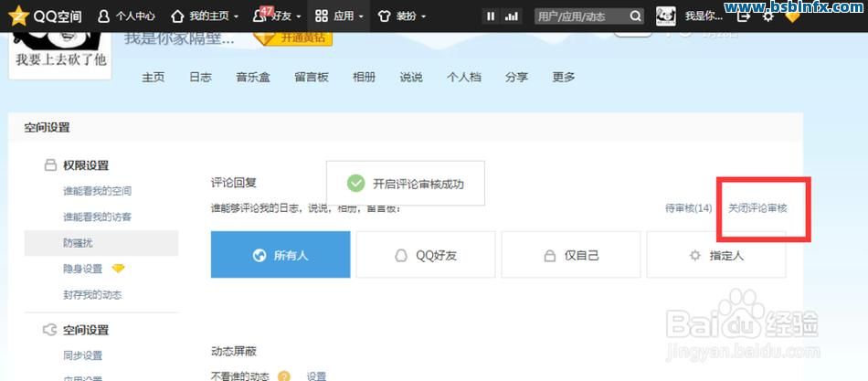868x381 pixels.
Task: Click 关闭评论审核 link
Action: (x=757, y=208)
